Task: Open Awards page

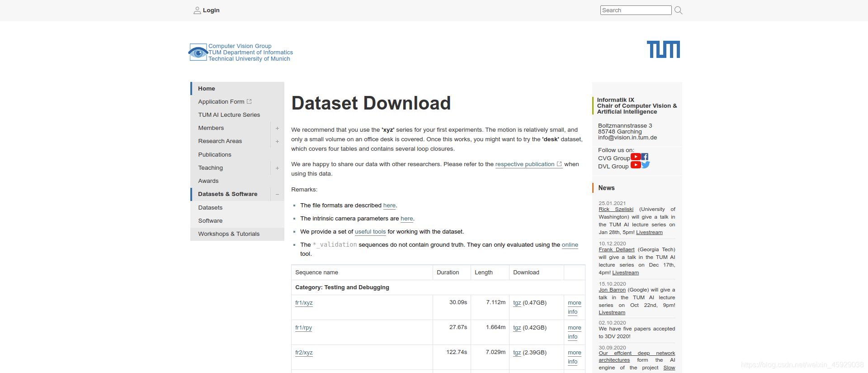Action: click(208, 181)
